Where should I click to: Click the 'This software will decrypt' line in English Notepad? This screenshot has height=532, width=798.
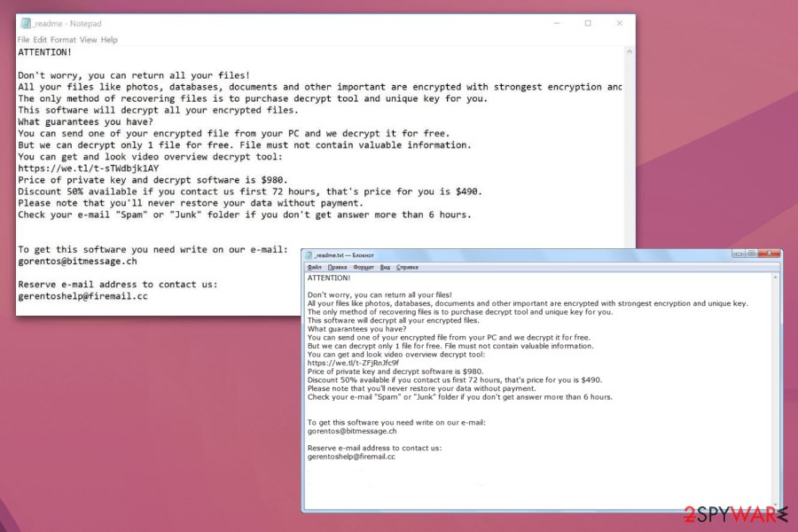tap(159, 110)
